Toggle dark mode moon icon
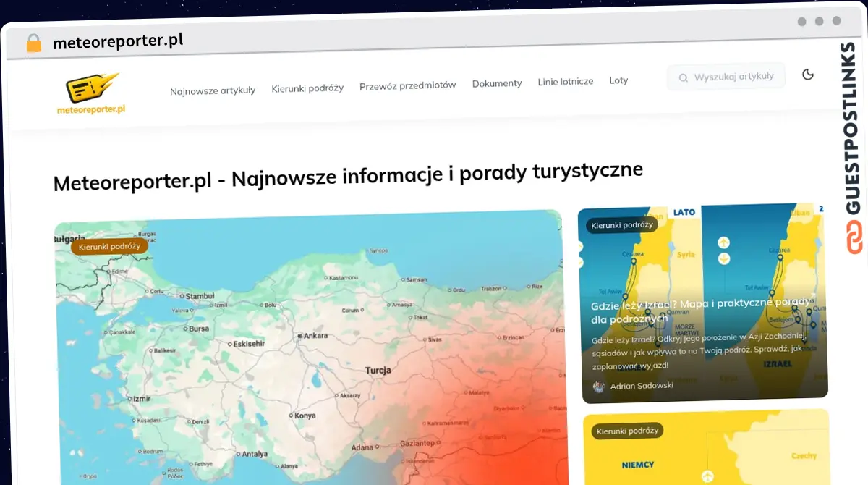Image resolution: width=868 pixels, height=485 pixels. pyautogui.click(x=808, y=75)
